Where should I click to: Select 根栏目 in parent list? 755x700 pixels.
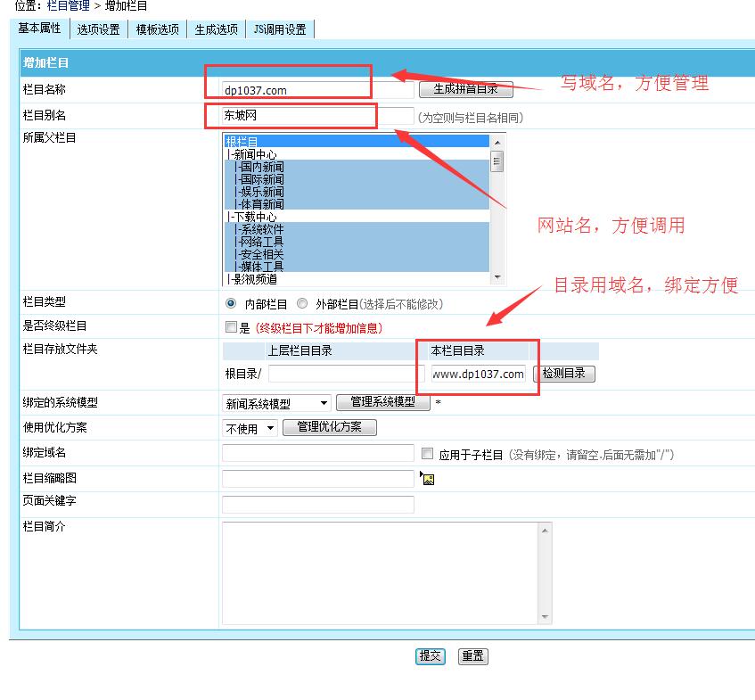357,142
